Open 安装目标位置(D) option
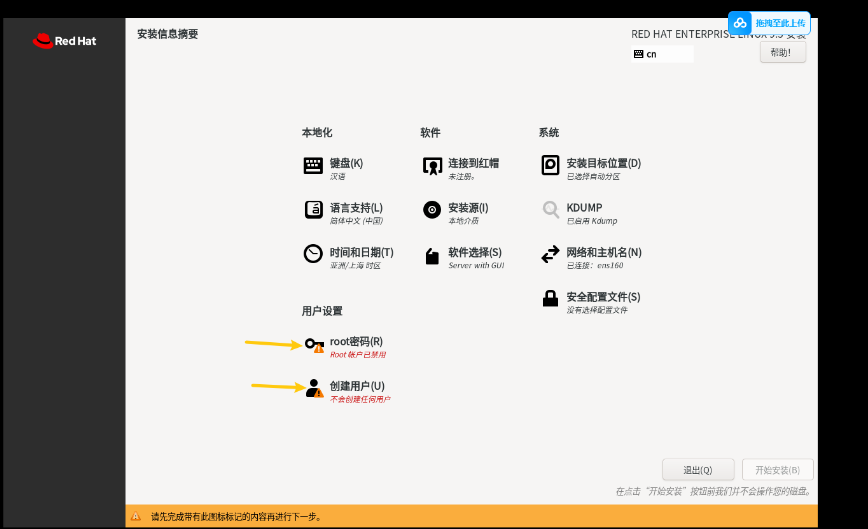The width and height of the screenshot is (868, 529). click(603, 163)
